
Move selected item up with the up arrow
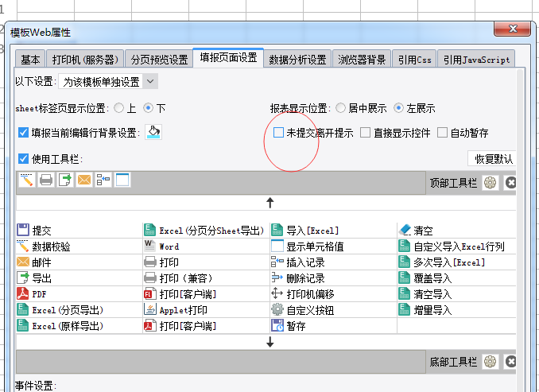(270, 203)
